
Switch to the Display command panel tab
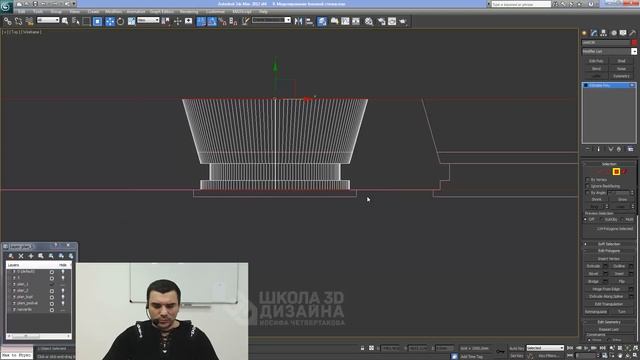(623, 33)
